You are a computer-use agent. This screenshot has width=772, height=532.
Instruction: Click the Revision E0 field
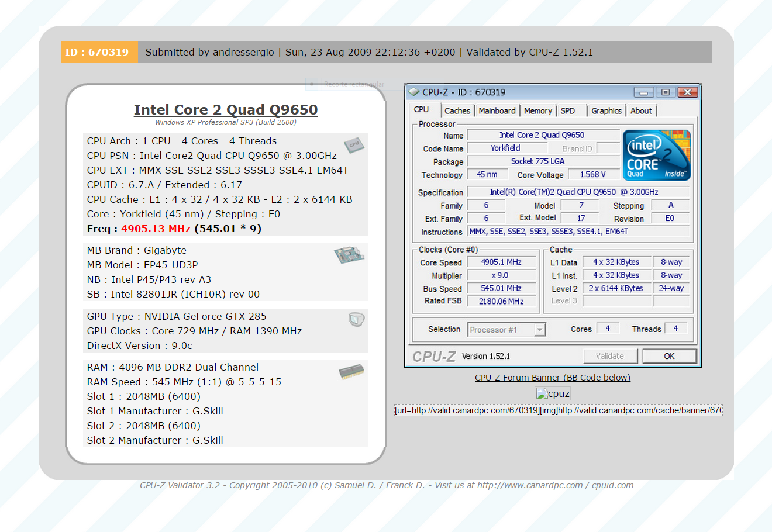tap(670, 218)
